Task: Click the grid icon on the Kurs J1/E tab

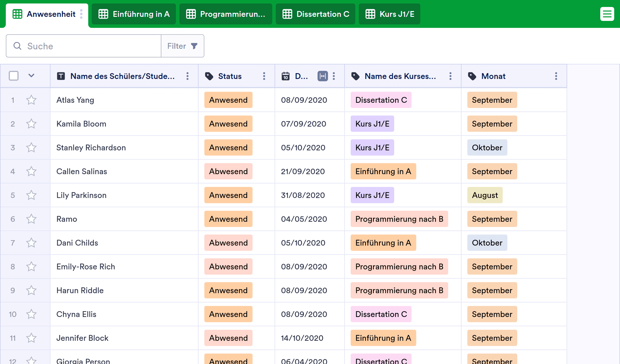Action: pyautogui.click(x=370, y=14)
